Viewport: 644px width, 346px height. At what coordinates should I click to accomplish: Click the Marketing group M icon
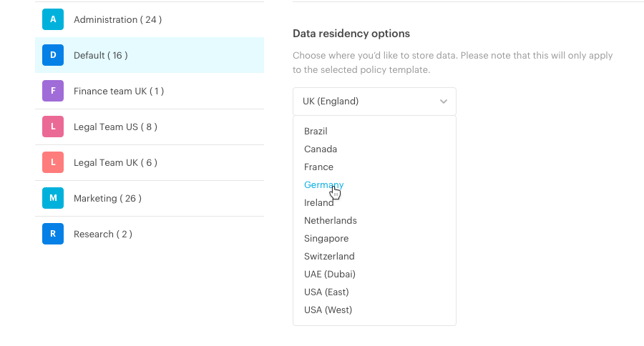coord(53,198)
